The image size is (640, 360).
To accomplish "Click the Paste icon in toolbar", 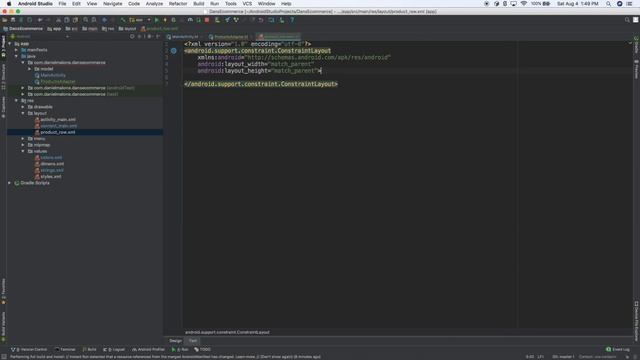I will [x=76, y=20].
